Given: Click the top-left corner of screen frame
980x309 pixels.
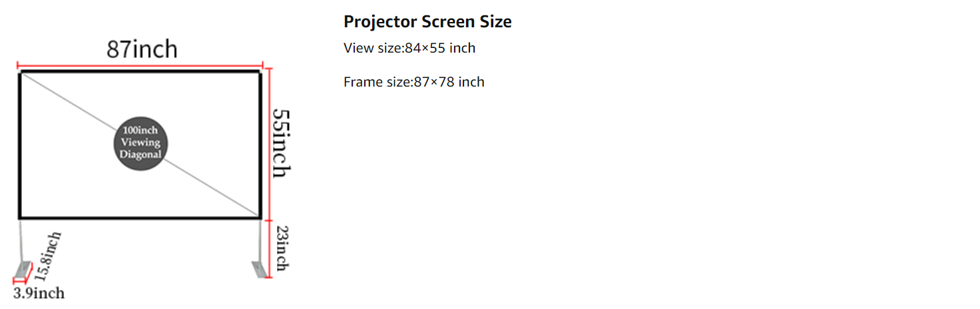Looking at the screenshot, I should [20, 72].
